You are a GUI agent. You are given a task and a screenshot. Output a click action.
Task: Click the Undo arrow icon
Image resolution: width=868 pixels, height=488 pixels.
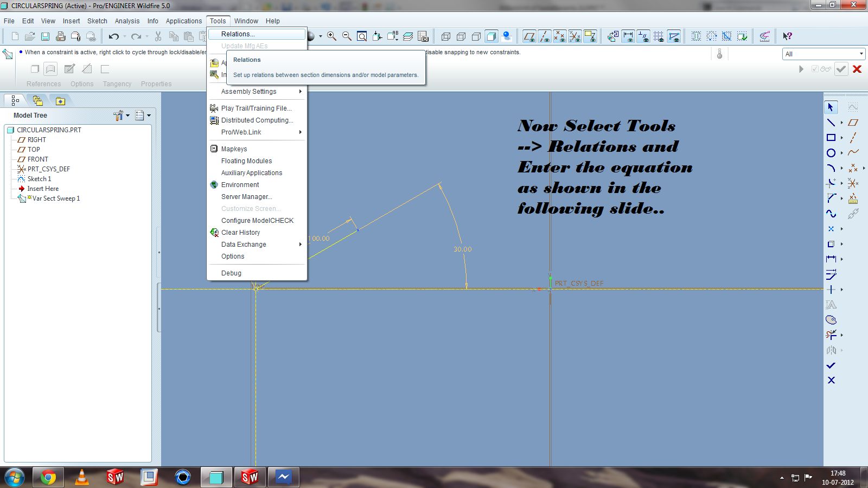pyautogui.click(x=113, y=36)
